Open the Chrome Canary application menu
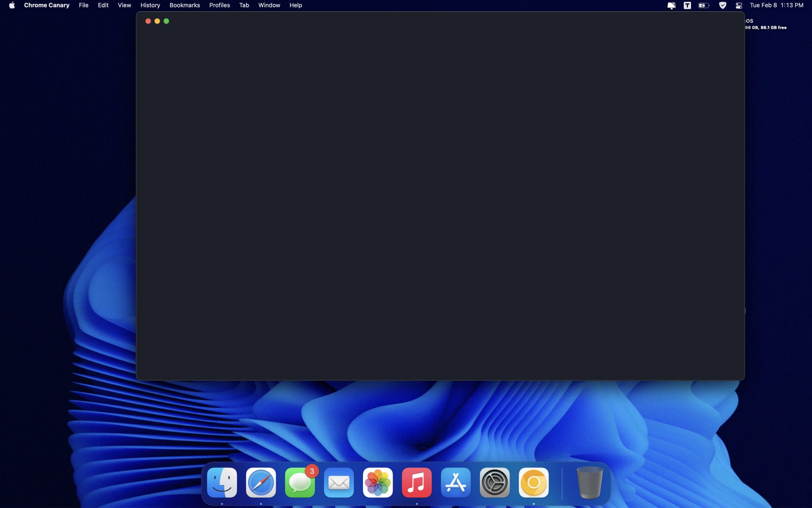 coord(47,5)
